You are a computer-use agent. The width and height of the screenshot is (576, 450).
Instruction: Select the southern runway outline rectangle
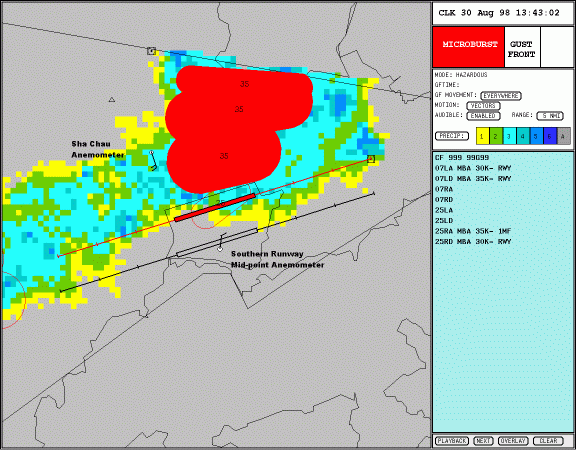[x=217, y=242]
